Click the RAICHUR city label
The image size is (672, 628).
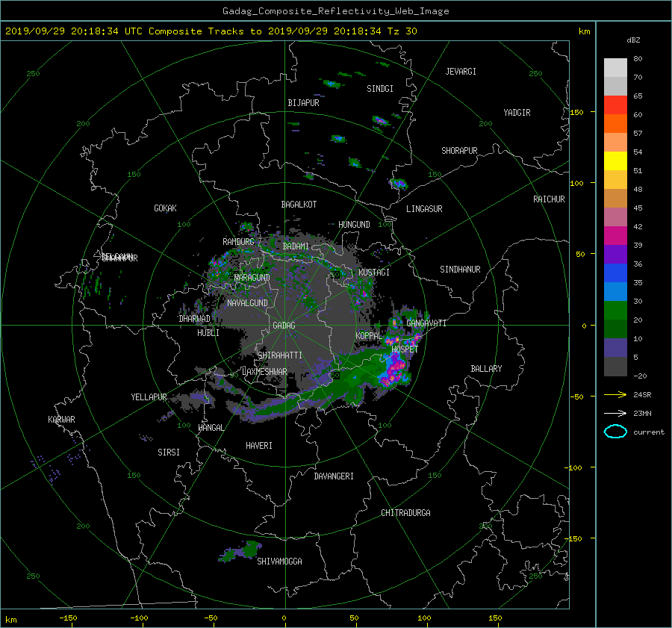click(x=549, y=199)
